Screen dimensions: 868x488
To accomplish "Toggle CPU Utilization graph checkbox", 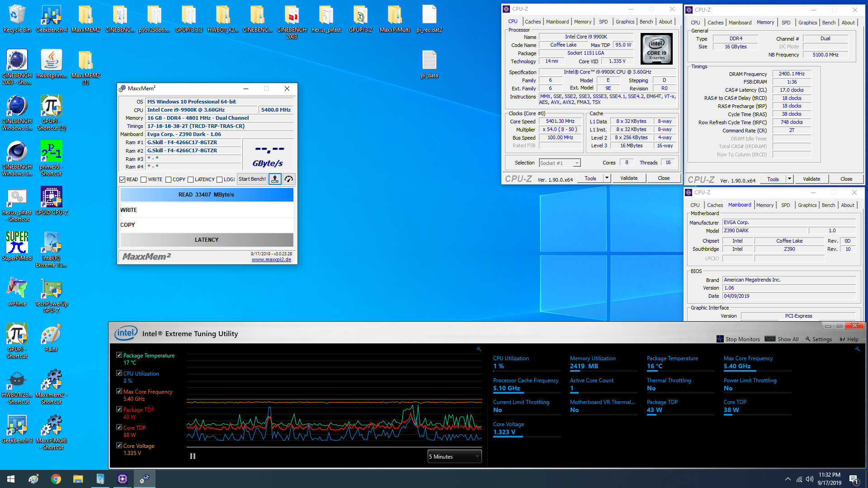I will pyautogui.click(x=119, y=373).
